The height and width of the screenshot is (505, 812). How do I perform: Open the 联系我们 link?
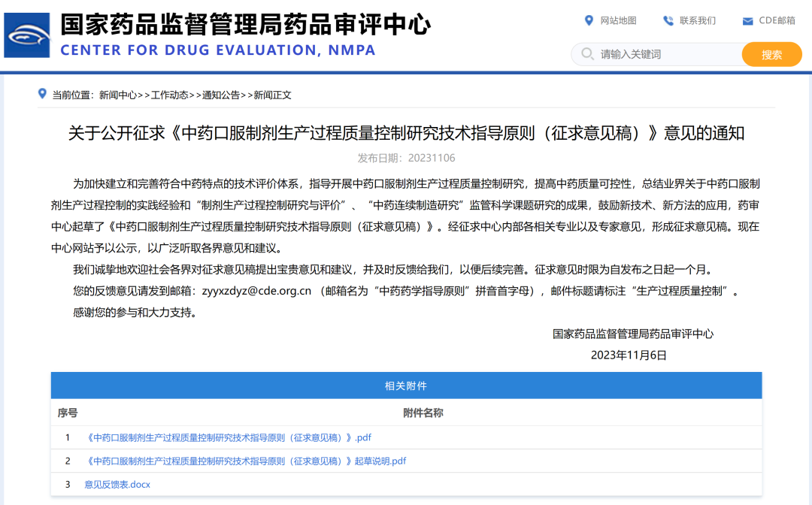(x=698, y=21)
